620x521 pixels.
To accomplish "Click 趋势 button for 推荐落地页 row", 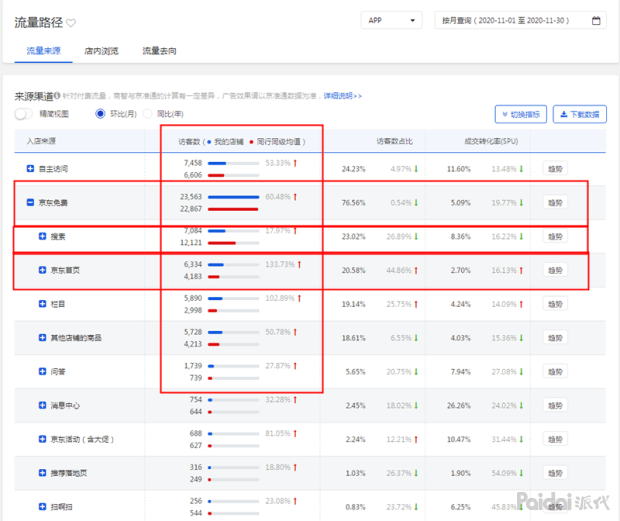I will [x=555, y=473].
